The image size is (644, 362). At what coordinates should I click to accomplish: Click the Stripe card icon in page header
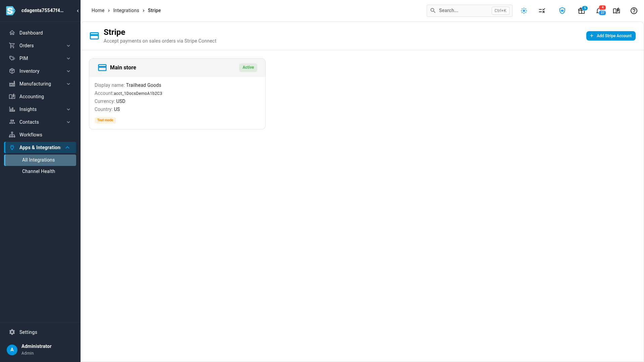[94, 36]
